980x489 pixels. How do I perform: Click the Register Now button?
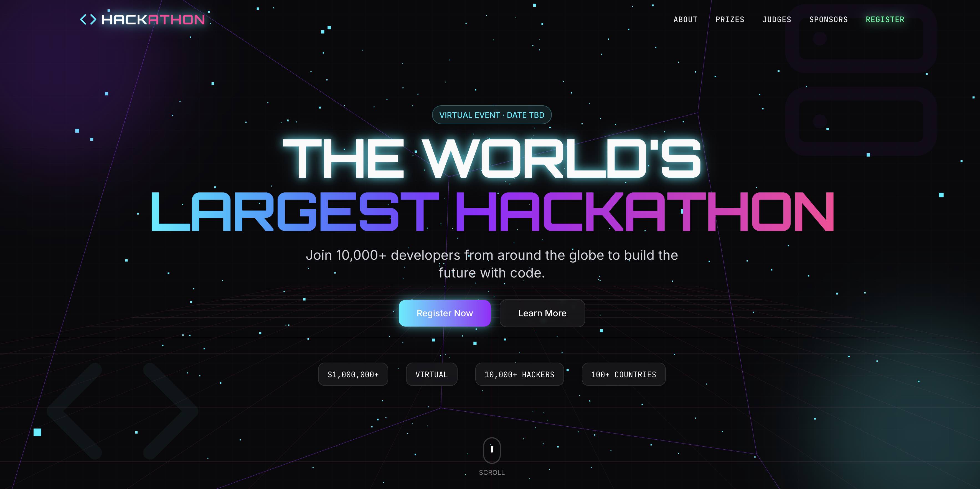(x=444, y=313)
